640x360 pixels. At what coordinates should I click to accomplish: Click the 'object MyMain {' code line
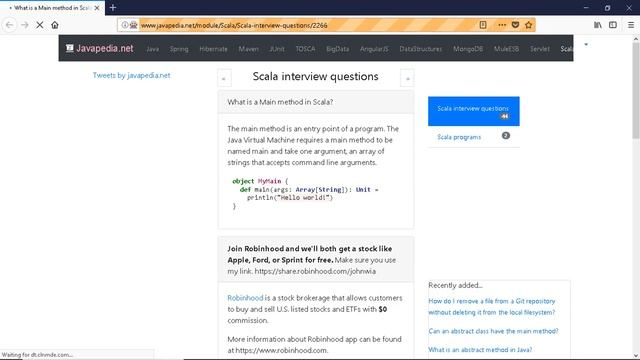pos(260,181)
